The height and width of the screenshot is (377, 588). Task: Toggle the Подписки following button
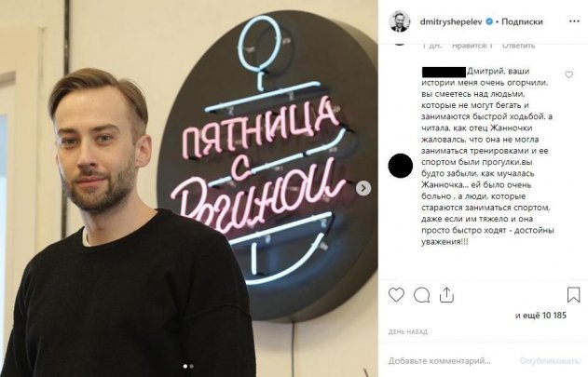pyautogui.click(x=522, y=21)
